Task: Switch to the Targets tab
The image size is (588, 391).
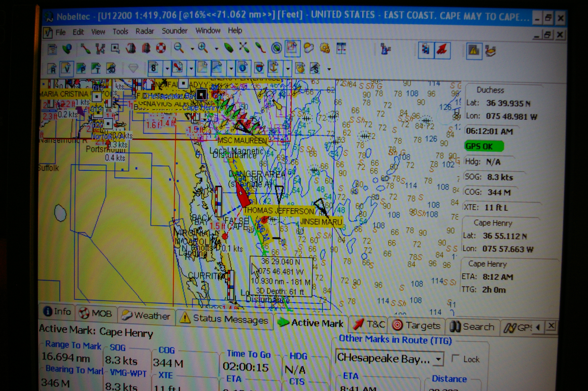Action: (x=416, y=326)
